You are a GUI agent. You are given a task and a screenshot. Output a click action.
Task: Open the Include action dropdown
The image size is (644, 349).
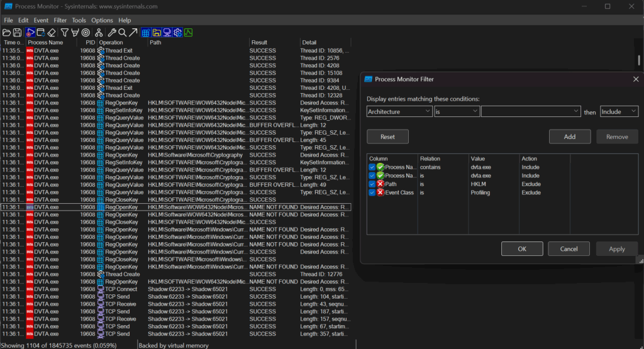tap(619, 111)
